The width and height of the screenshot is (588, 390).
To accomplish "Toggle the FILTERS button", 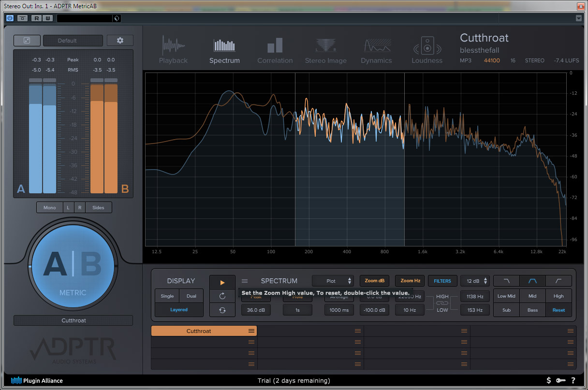I will pyautogui.click(x=442, y=281).
